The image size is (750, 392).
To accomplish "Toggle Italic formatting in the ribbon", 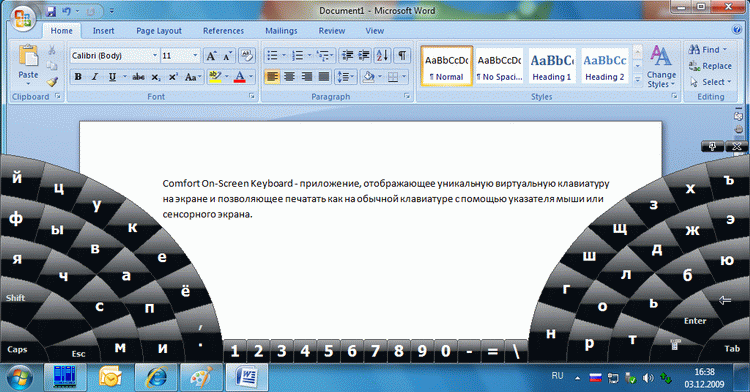I will pos(95,76).
